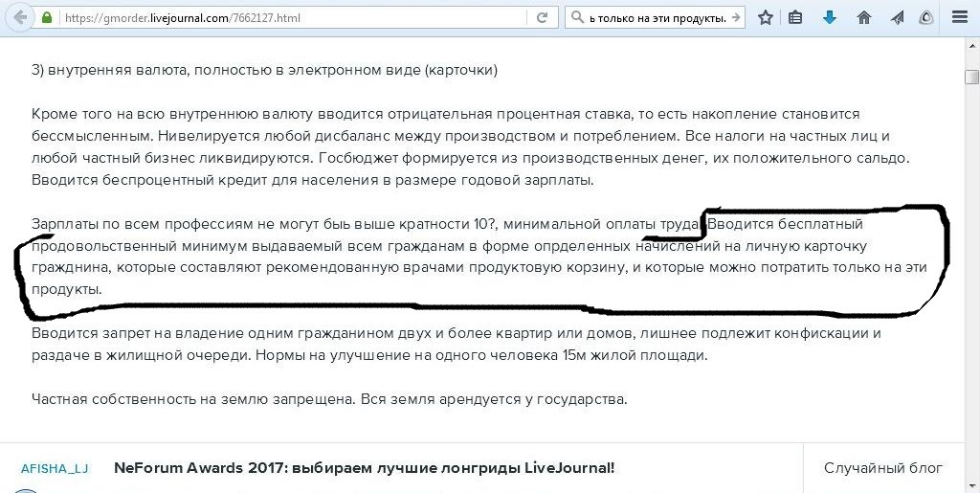Open the hamburger browser menu

pyautogui.click(x=960, y=18)
